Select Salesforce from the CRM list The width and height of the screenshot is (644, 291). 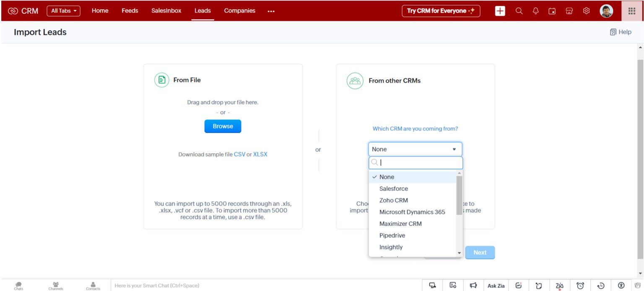click(393, 188)
